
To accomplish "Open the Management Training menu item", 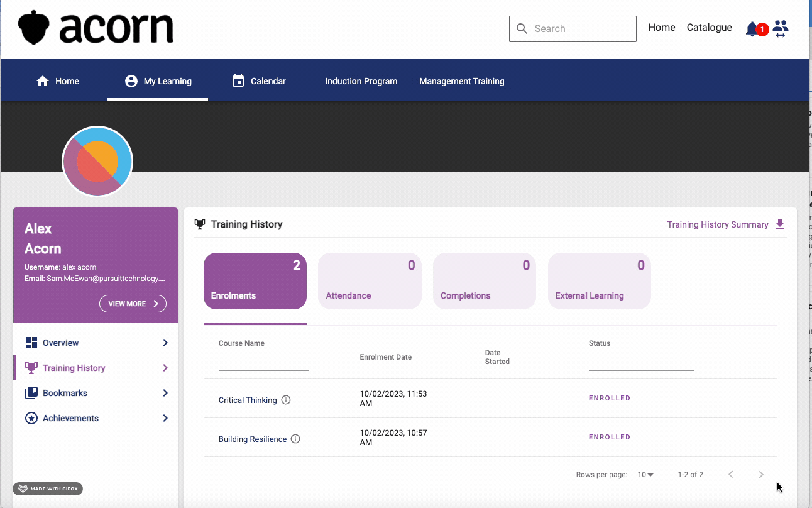I will click(461, 81).
